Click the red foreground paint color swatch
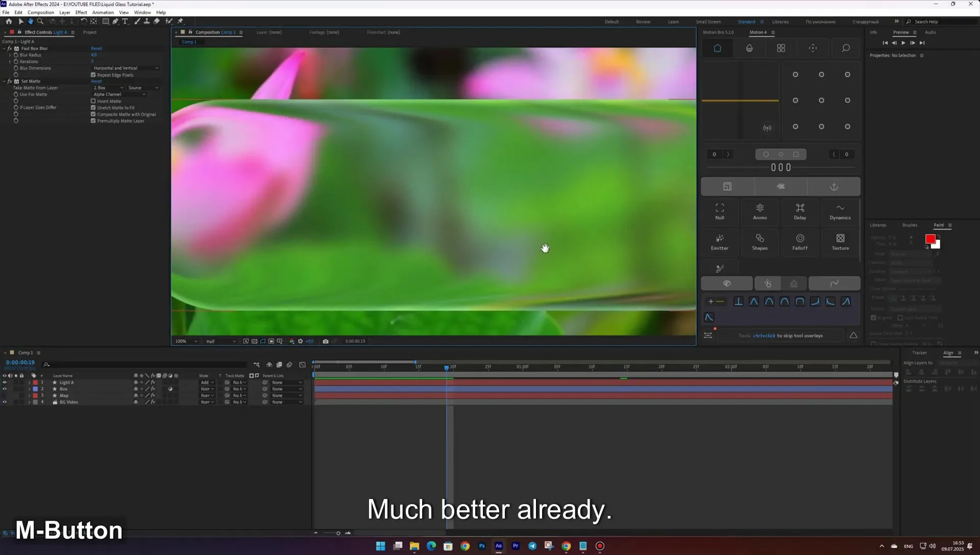 pos(930,239)
